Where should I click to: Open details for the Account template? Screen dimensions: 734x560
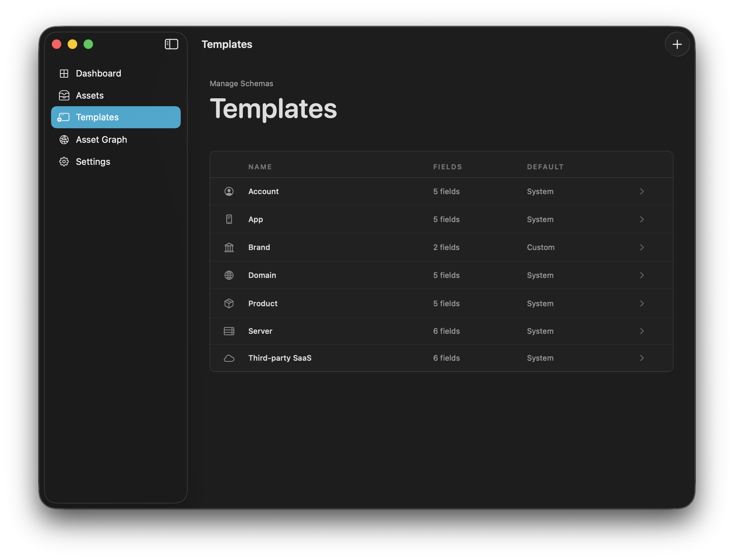point(642,191)
